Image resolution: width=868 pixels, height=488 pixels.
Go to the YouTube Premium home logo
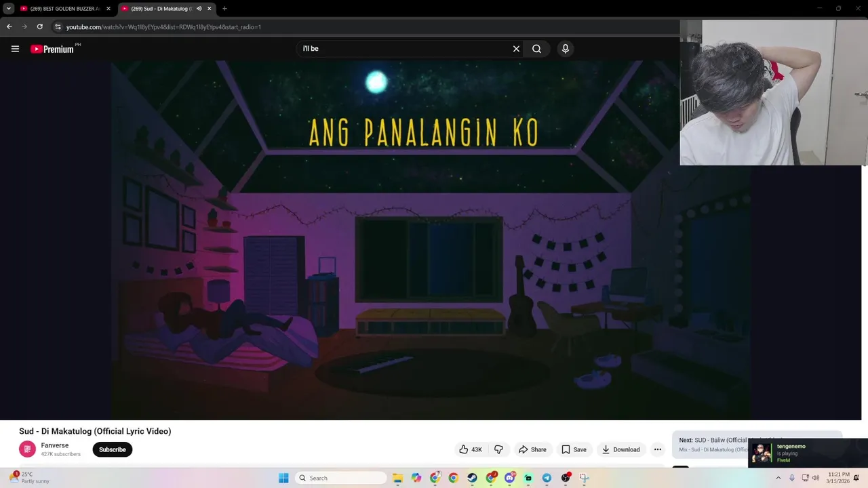coord(54,49)
